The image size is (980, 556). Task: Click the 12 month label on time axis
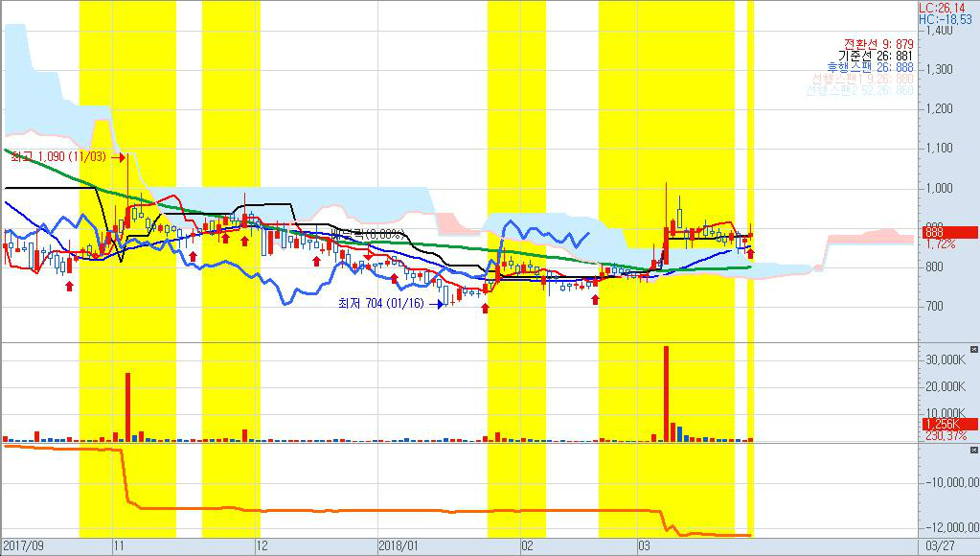click(x=262, y=546)
